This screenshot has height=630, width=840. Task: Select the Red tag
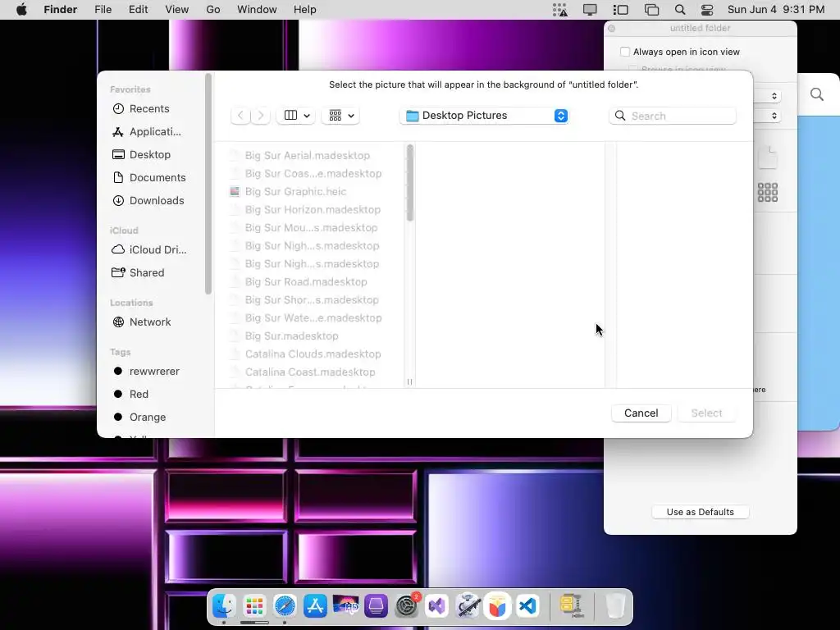coord(130,395)
